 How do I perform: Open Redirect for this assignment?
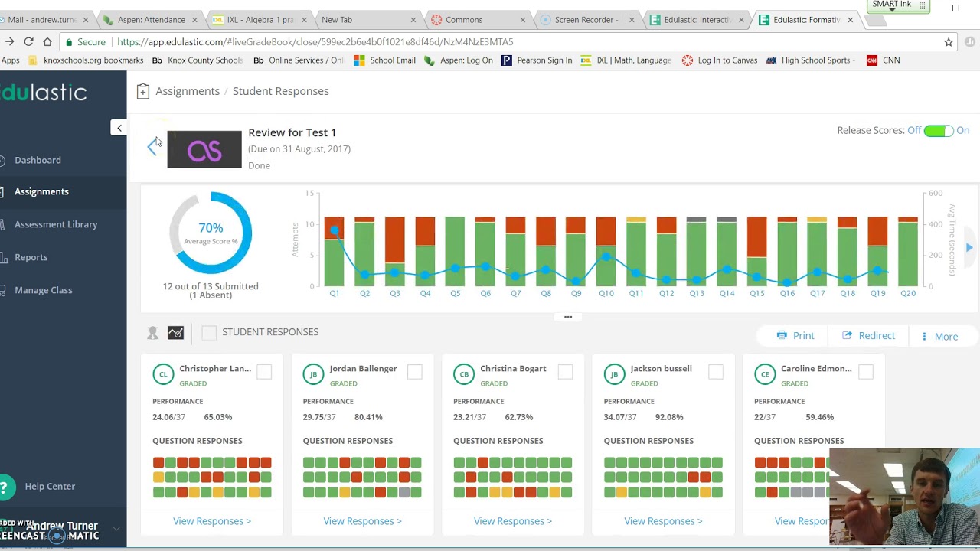click(868, 335)
